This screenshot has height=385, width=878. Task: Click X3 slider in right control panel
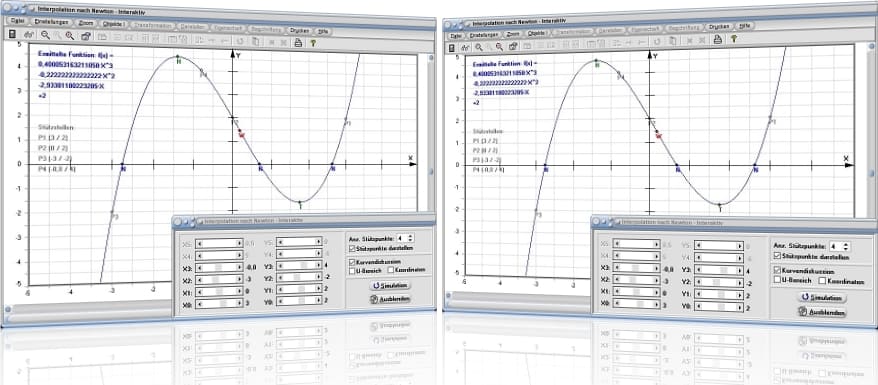click(636, 268)
